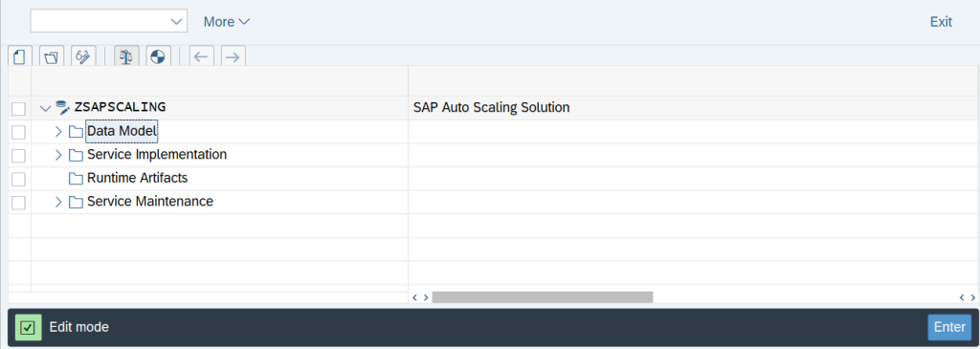Click the Check Consistency scales icon
The image size is (980, 349).
click(x=126, y=56)
